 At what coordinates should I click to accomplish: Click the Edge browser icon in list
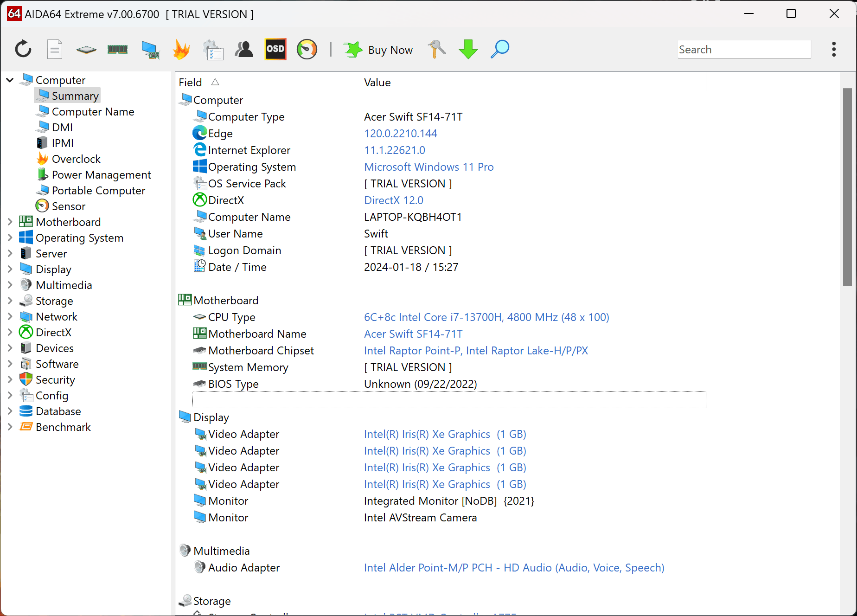coord(200,133)
